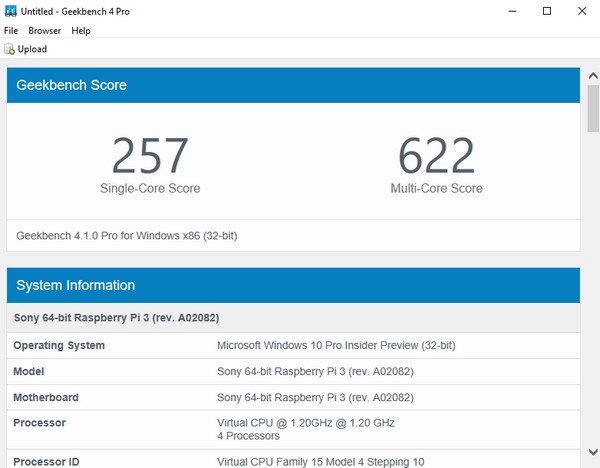Click the scrollbar down arrow
This screenshot has height=468, width=600.
coord(593,452)
